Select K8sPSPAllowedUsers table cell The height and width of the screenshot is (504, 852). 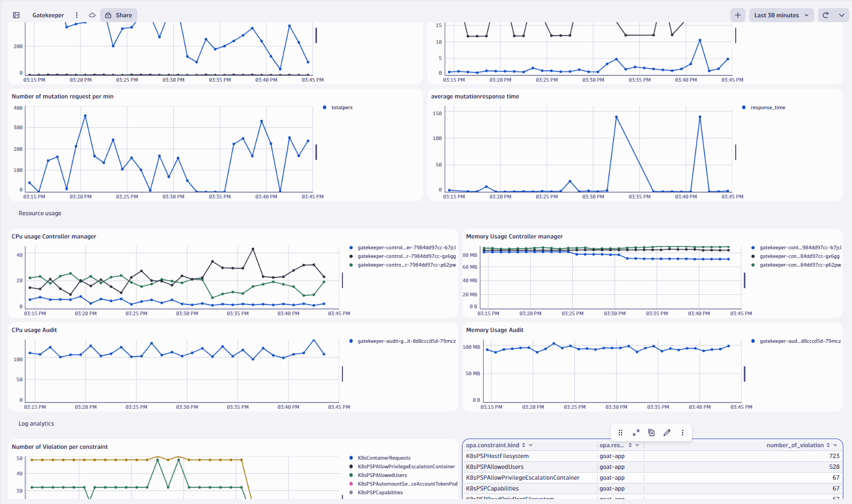tap(530, 467)
